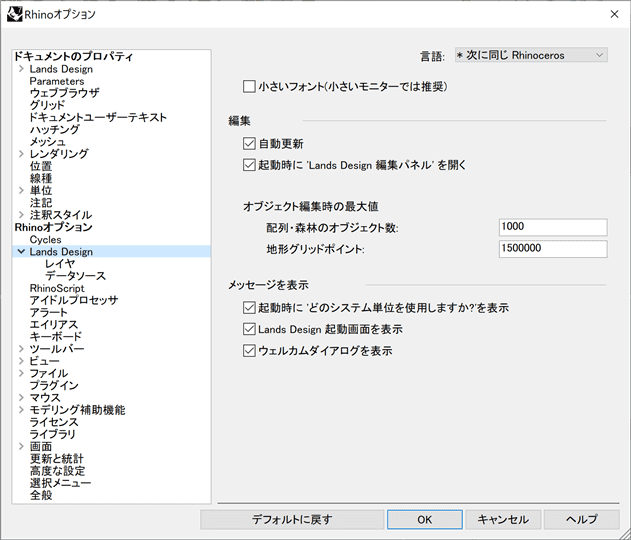Open the 言語 dropdown
The width and height of the screenshot is (631, 540).
point(531,55)
